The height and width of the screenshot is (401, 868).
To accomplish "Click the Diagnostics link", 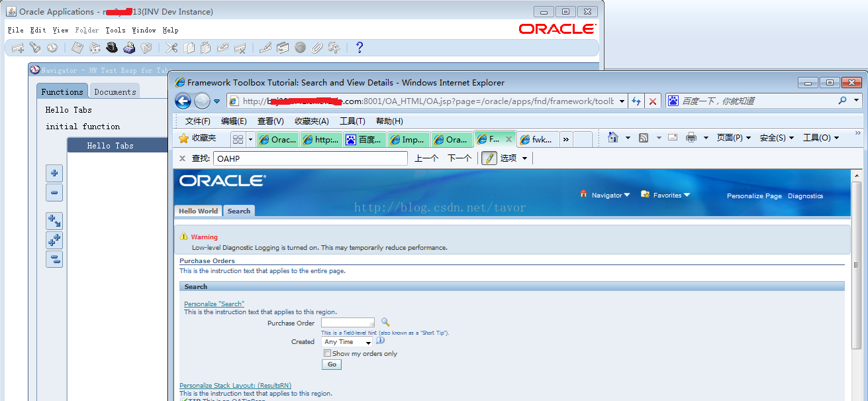I will pyautogui.click(x=805, y=196).
